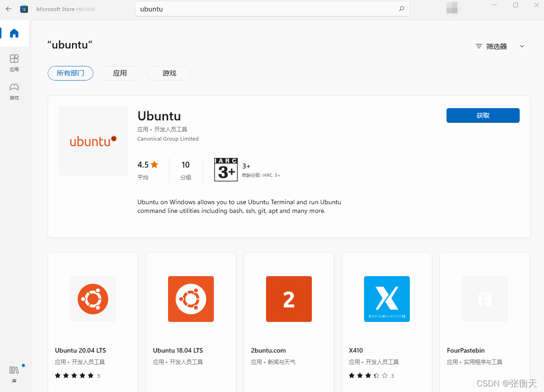Click 应用 • 开发人员工具 under Ubuntu title
The width and height of the screenshot is (544, 392).
163,130
